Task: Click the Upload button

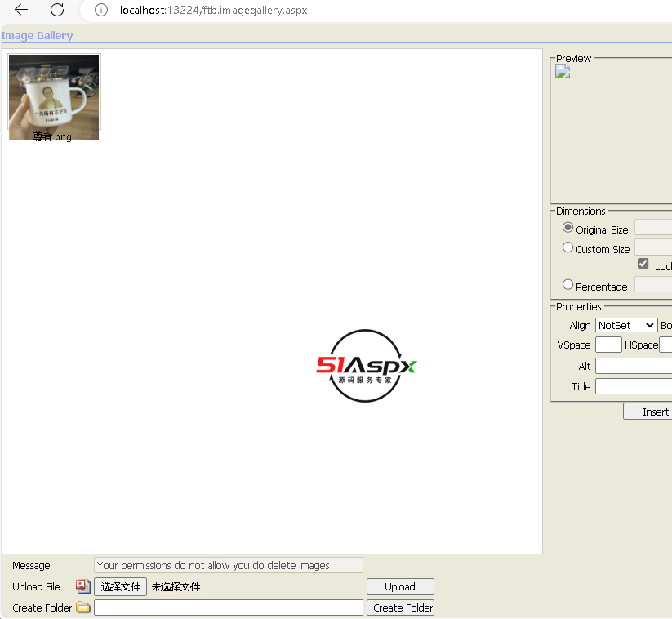Action: (400, 586)
